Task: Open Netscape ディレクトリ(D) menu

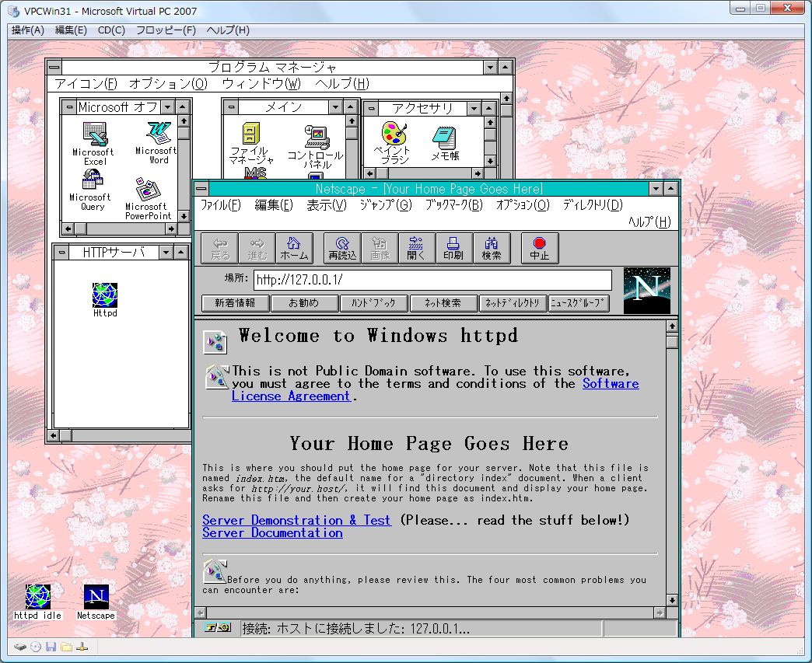Action: (x=593, y=205)
